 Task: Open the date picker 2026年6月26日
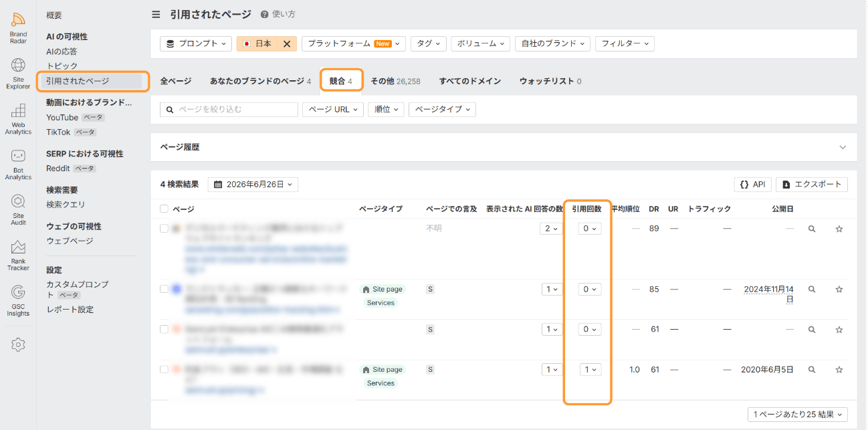click(x=253, y=184)
